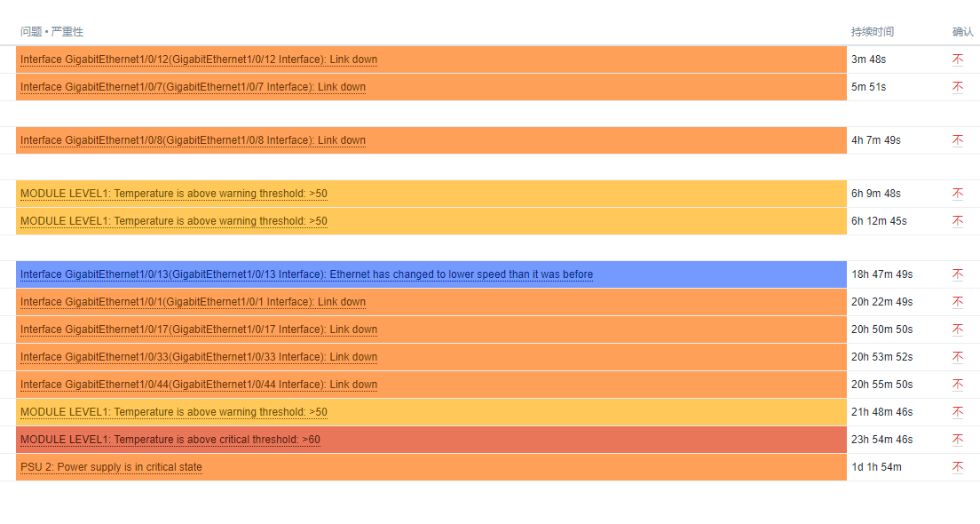
Task: Open GigabitEthernet1/0/44 Link down problem
Action: (x=199, y=385)
